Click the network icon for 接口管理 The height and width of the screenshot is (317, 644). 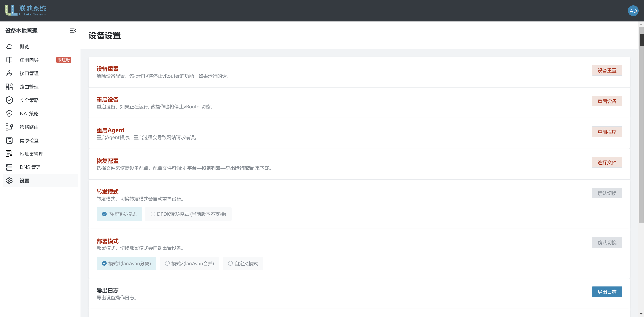[9, 73]
